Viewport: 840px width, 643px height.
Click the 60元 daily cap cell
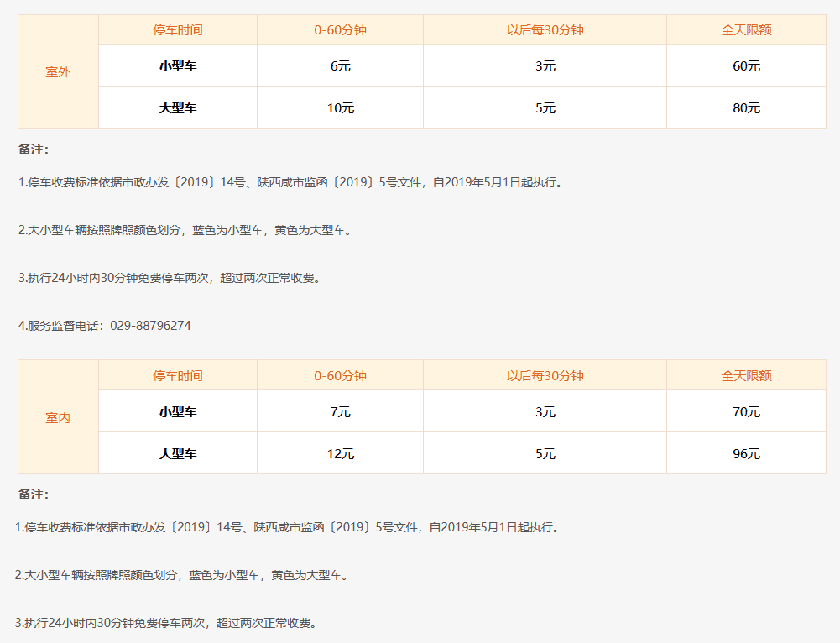[x=746, y=66]
